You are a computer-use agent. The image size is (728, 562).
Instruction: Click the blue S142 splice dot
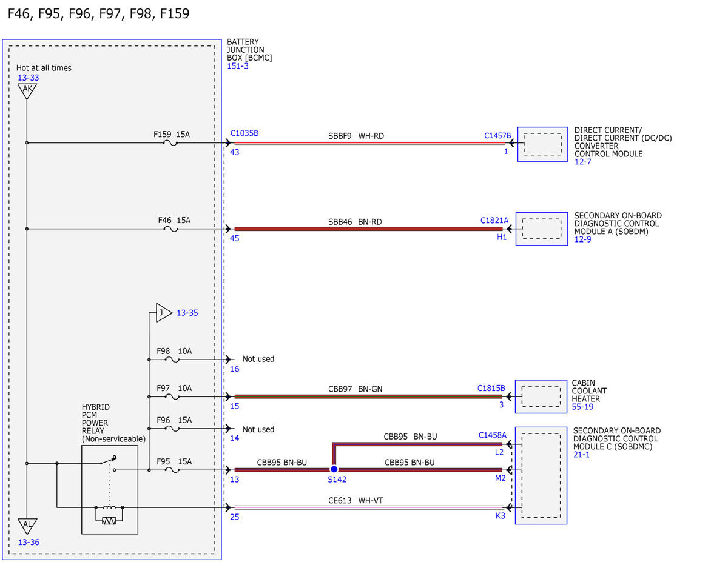[334, 469]
